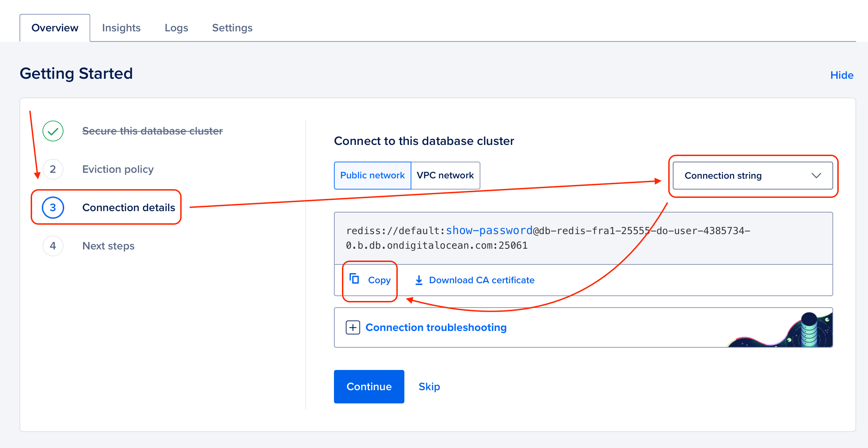Select step 4 circled Next steps icon
The width and height of the screenshot is (868, 448).
[53, 246]
